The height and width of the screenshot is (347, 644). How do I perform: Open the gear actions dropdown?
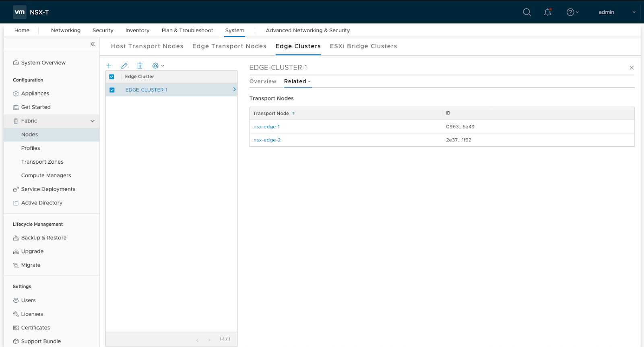158,66
